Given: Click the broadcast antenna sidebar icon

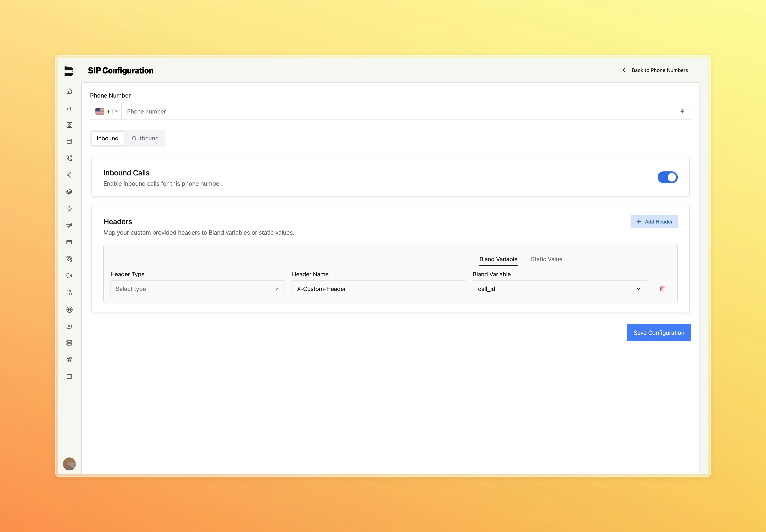Looking at the screenshot, I should (69, 225).
